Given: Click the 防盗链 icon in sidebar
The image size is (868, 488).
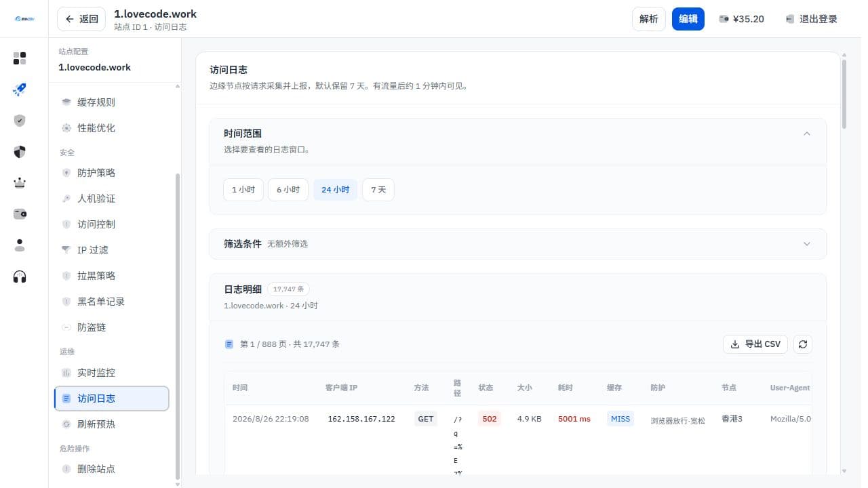Looking at the screenshot, I should click(x=66, y=327).
